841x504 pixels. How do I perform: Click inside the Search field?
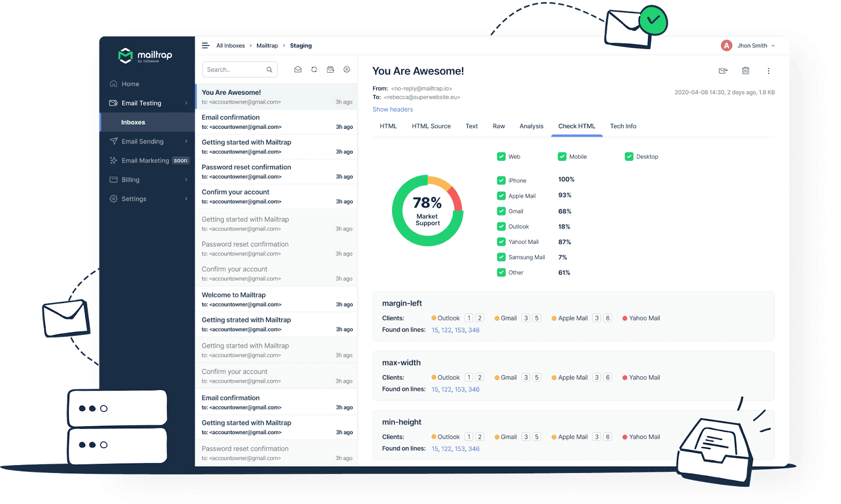pos(234,69)
